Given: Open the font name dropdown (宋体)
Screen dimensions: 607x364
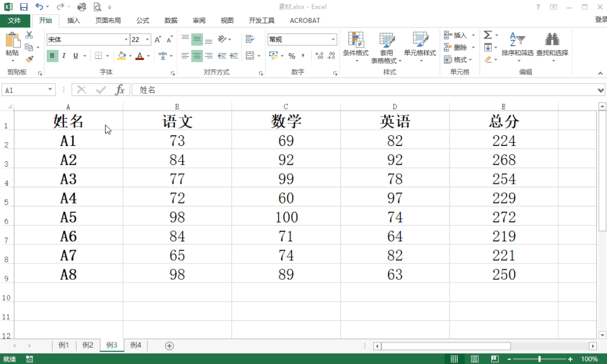Looking at the screenshot, I should tap(126, 39).
